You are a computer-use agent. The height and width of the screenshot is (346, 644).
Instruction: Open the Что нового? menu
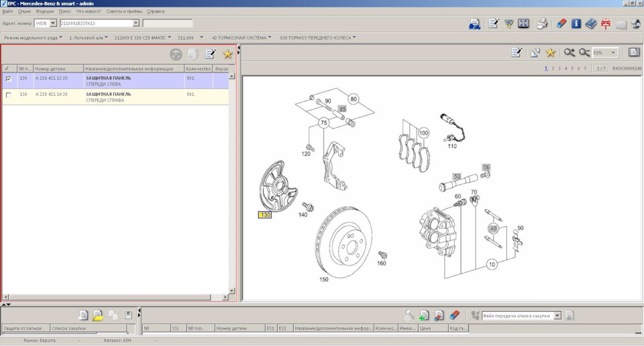[x=89, y=11]
